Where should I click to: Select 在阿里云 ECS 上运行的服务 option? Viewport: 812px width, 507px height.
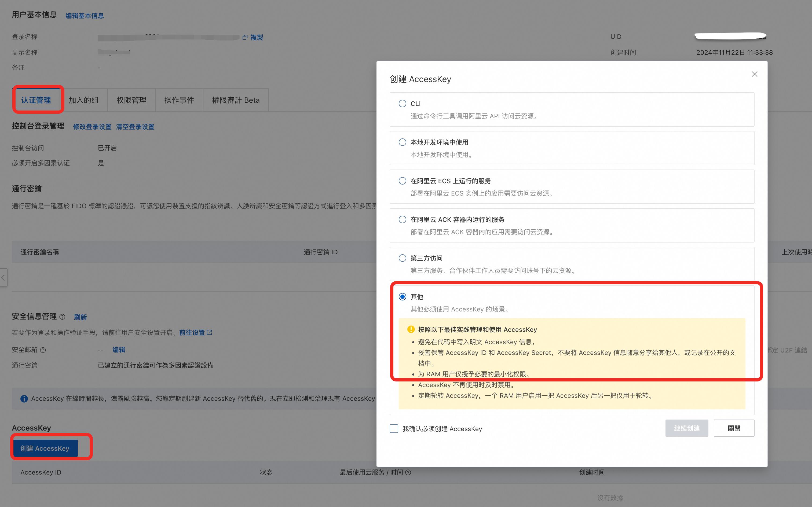click(x=402, y=181)
